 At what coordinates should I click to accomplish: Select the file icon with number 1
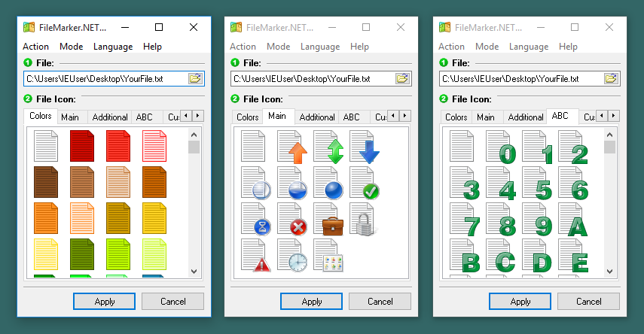[x=537, y=147]
